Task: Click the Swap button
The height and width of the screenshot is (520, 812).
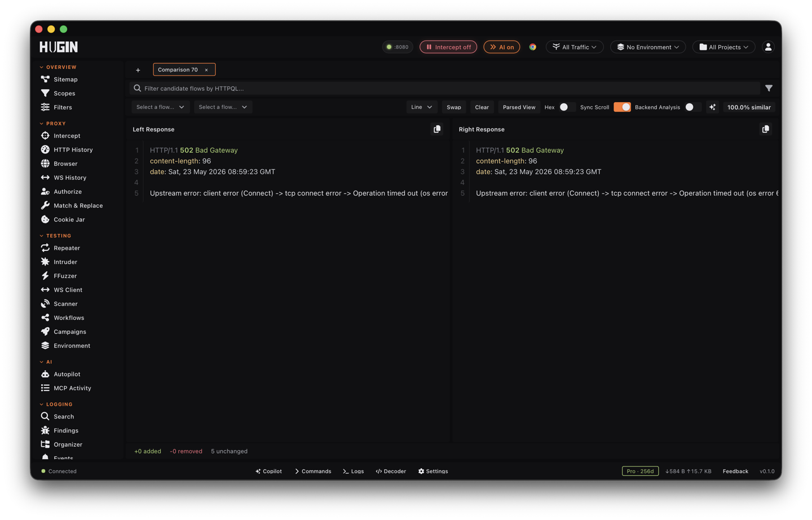Action: (x=454, y=107)
